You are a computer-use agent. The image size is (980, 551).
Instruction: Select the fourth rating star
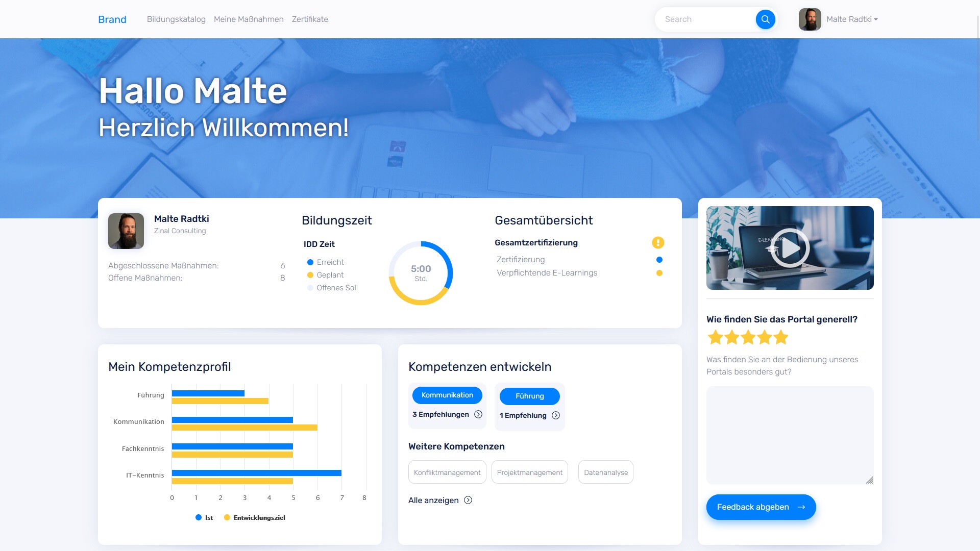coord(765,337)
